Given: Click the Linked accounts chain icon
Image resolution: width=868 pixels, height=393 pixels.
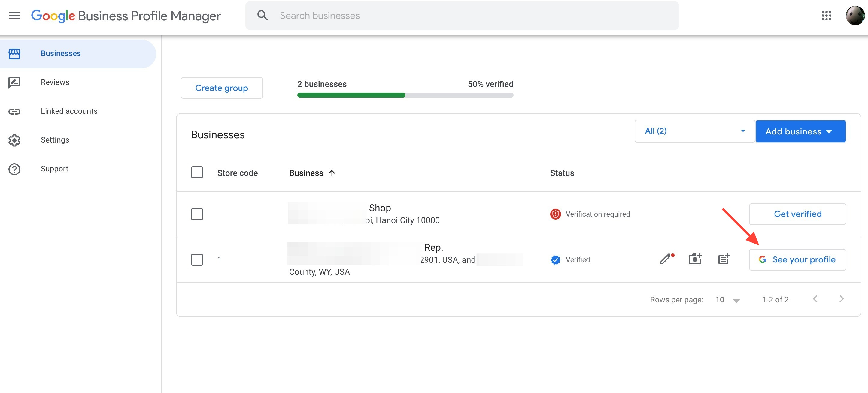Looking at the screenshot, I should point(14,111).
